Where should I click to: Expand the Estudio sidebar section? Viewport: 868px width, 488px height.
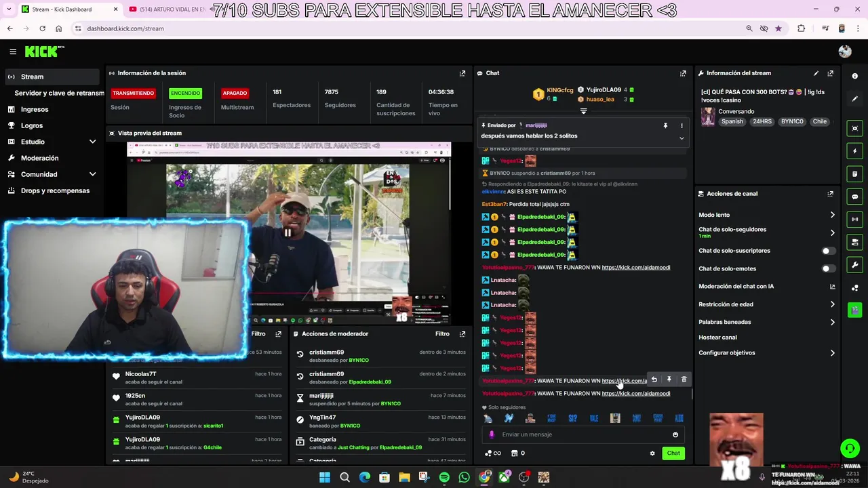[92, 142]
